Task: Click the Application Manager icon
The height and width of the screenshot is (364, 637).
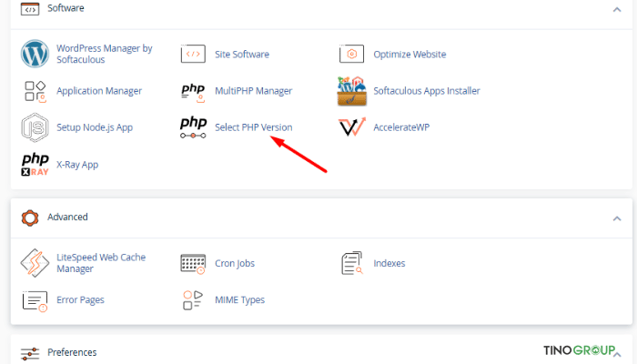Action: (x=35, y=91)
